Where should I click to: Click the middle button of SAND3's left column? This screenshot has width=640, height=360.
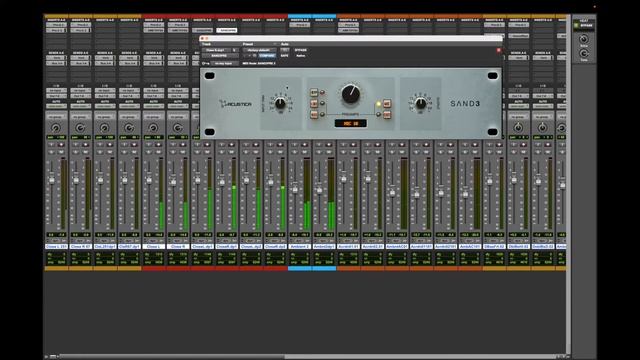314,104
